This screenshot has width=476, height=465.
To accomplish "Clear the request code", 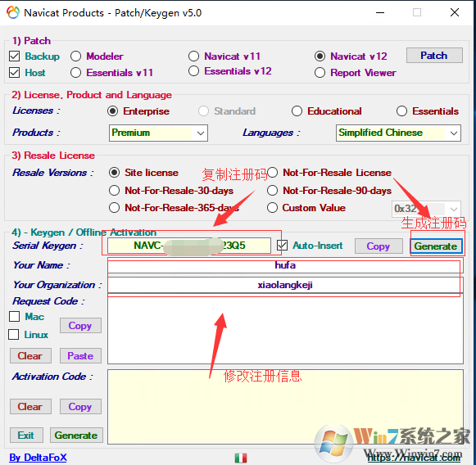I will 30,356.
